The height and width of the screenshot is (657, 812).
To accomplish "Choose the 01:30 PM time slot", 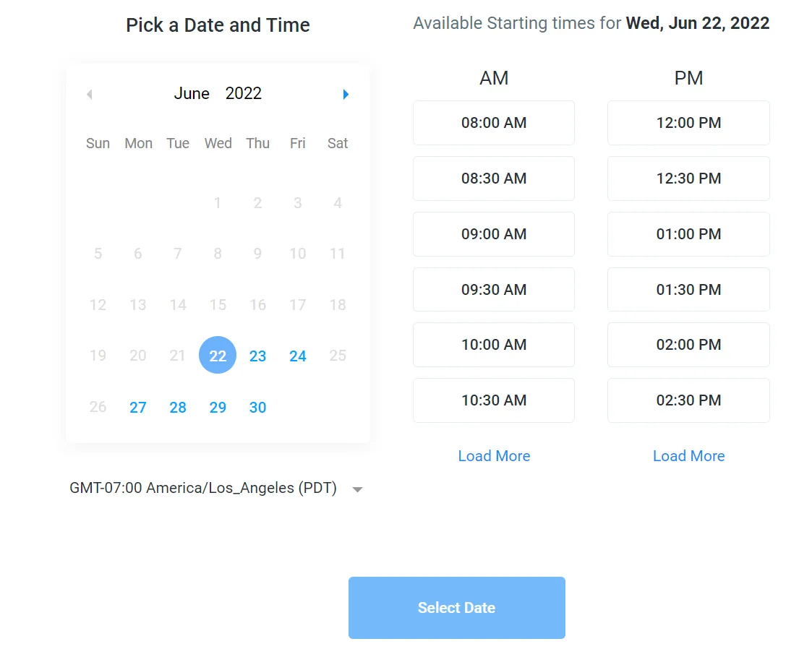I will 688,290.
